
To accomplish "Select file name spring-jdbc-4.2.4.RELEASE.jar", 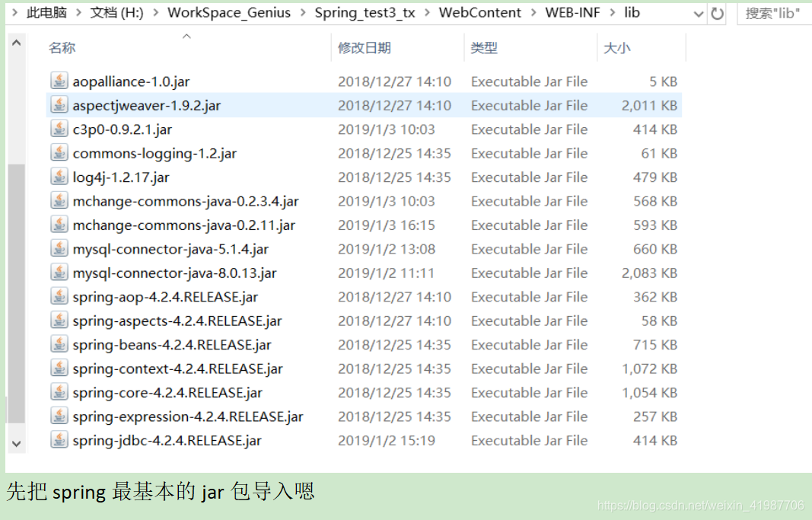I will 167,441.
